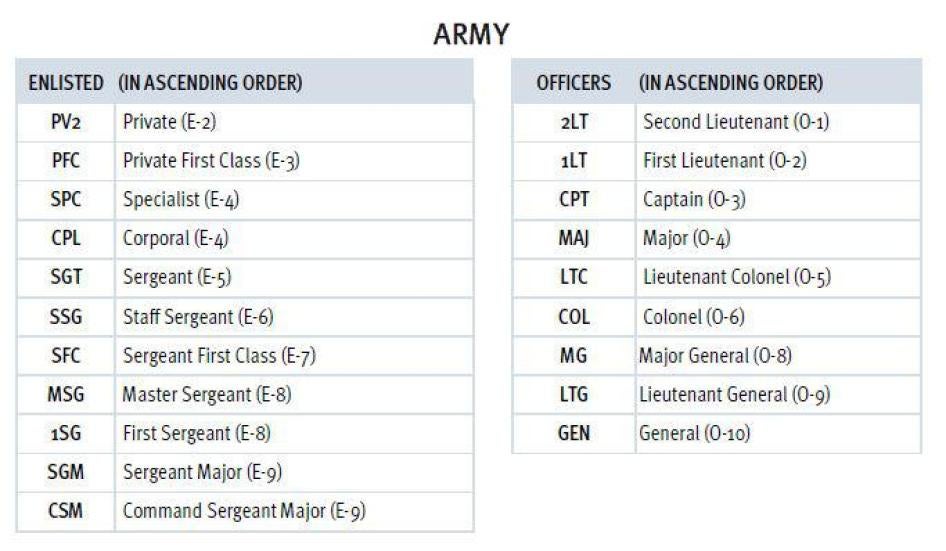Select the PV2 abbreviation cell
Viewport: 946px width, 551px height.
(x=65, y=122)
